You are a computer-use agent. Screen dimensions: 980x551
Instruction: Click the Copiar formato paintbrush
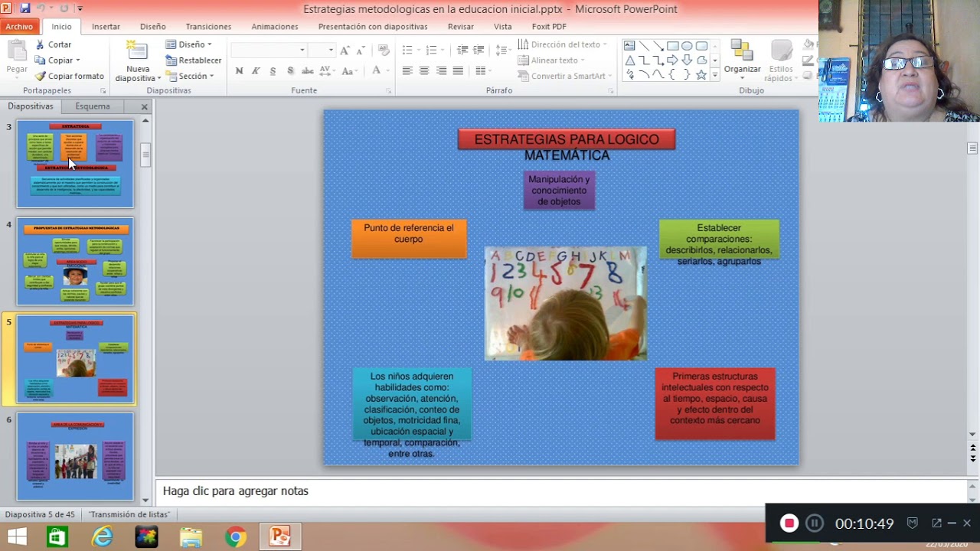pos(41,76)
